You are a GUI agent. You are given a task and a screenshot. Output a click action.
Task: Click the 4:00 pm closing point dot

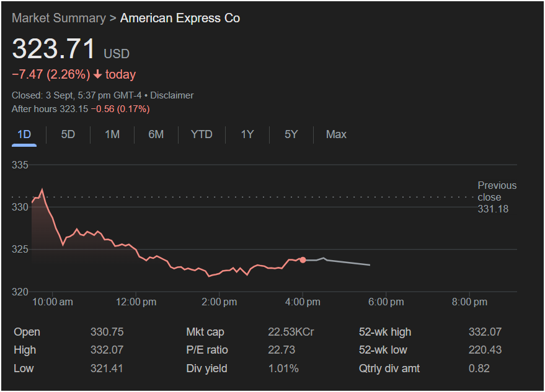point(303,259)
